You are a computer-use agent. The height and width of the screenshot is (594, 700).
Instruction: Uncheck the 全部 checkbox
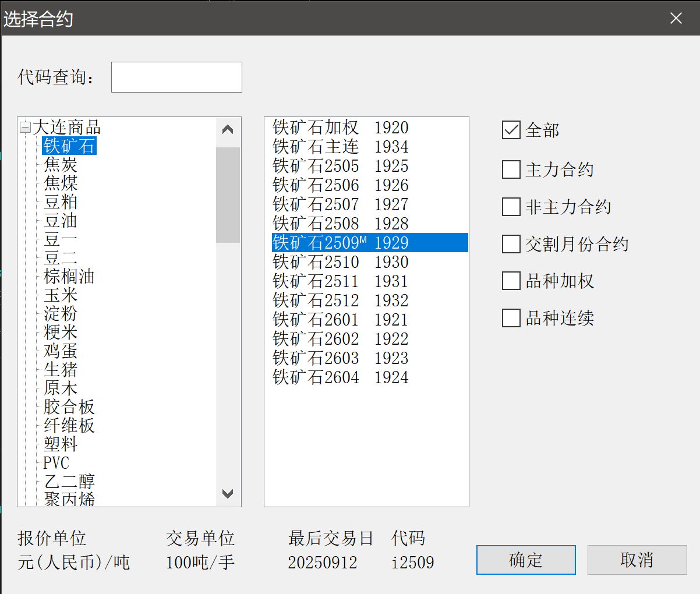click(511, 130)
